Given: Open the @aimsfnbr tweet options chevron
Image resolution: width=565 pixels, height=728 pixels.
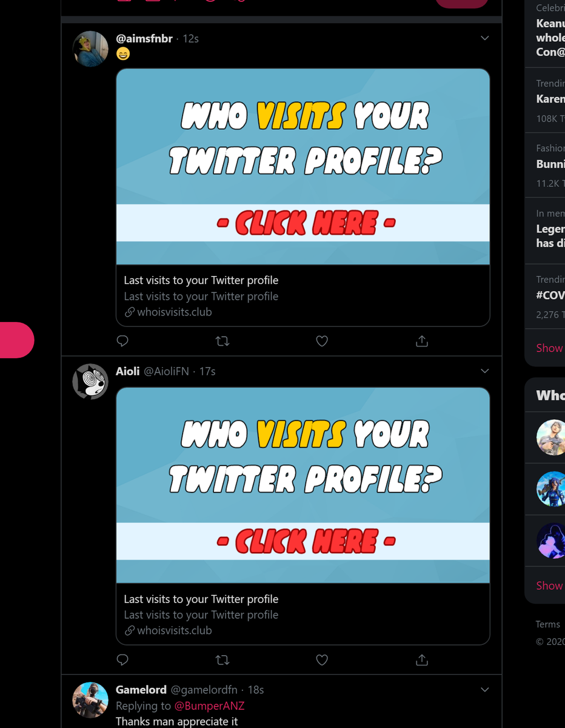Looking at the screenshot, I should (484, 38).
